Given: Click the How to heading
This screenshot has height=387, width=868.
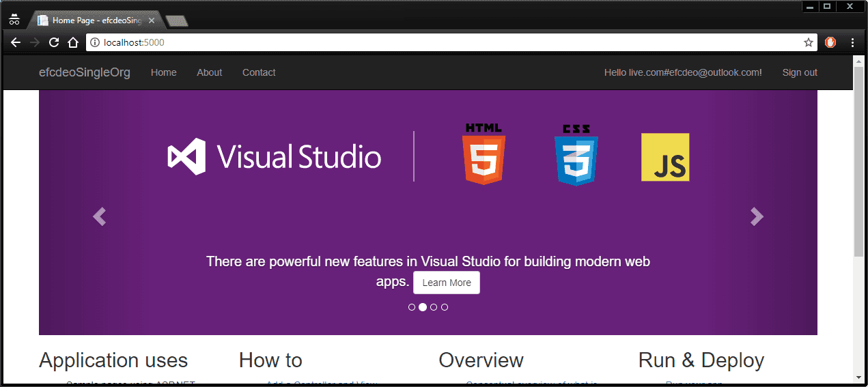Looking at the screenshot, I should point(270,360).
